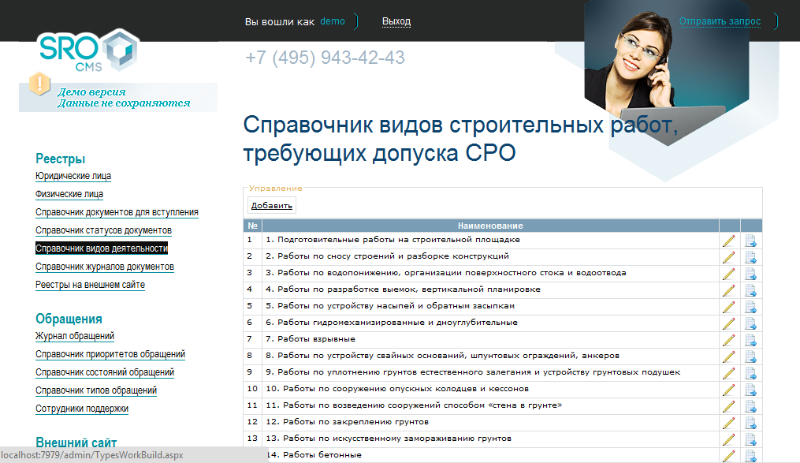Click the Выход logout link
Screen dimensions: 800x463
(396, 22)
